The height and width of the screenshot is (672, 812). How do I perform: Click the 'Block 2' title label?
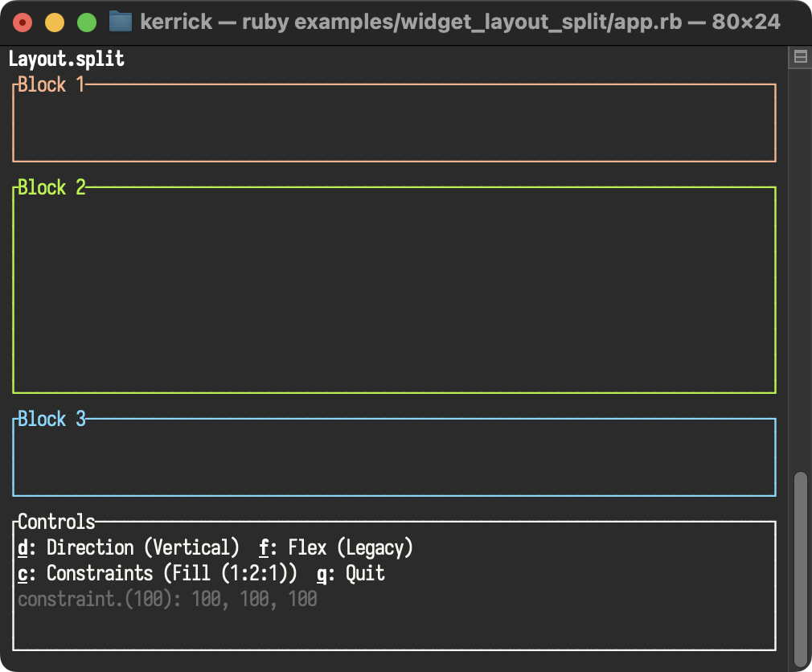(x=51, y=187)
